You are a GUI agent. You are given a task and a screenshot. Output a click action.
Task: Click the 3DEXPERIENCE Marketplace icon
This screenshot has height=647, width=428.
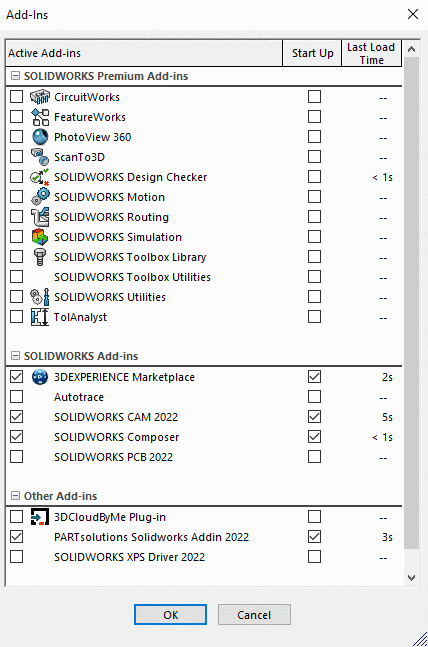pyautogui.click(x=40, y=377)
